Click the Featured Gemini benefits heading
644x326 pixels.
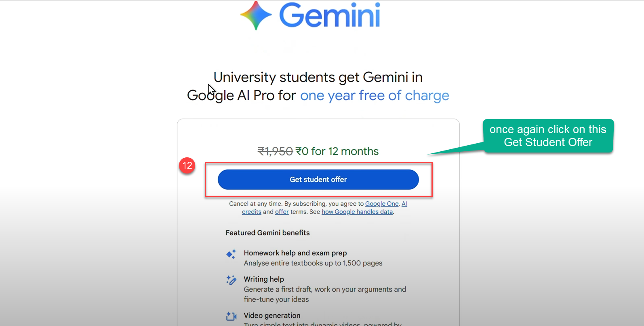click(x=268, y=233)
